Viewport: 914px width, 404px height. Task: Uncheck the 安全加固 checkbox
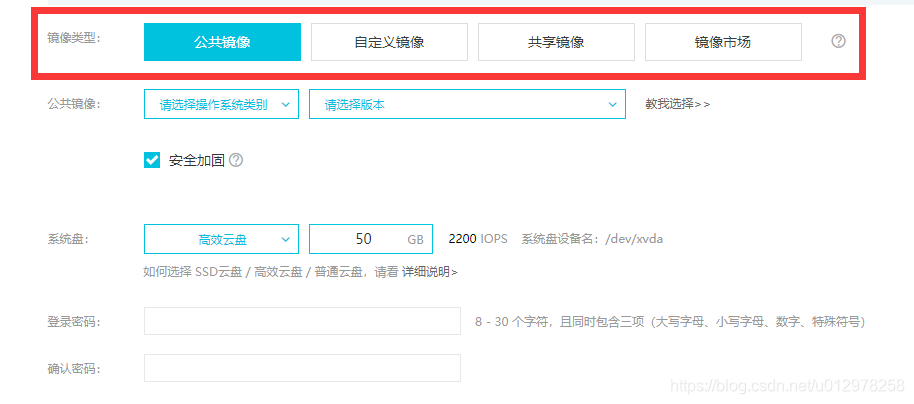point(152,160)
